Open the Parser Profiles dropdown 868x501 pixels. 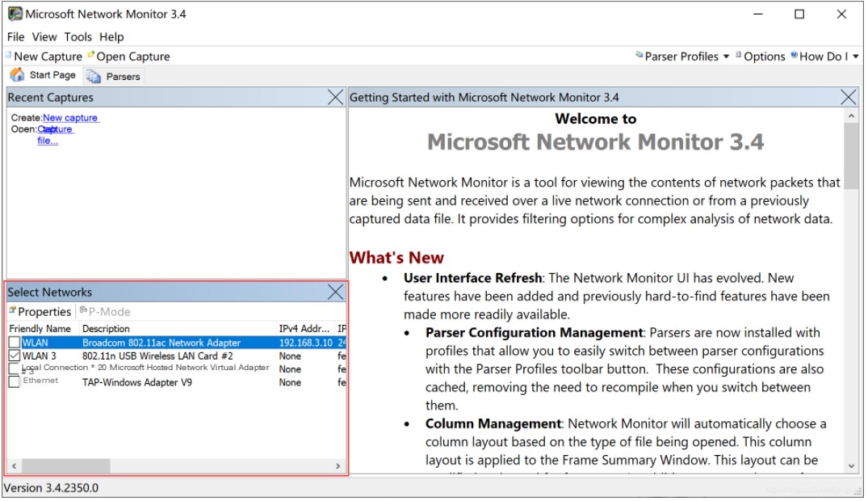684,57
